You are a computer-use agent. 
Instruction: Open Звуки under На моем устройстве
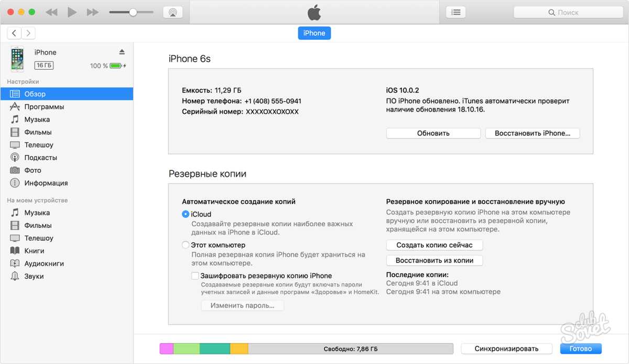[34, 276]
